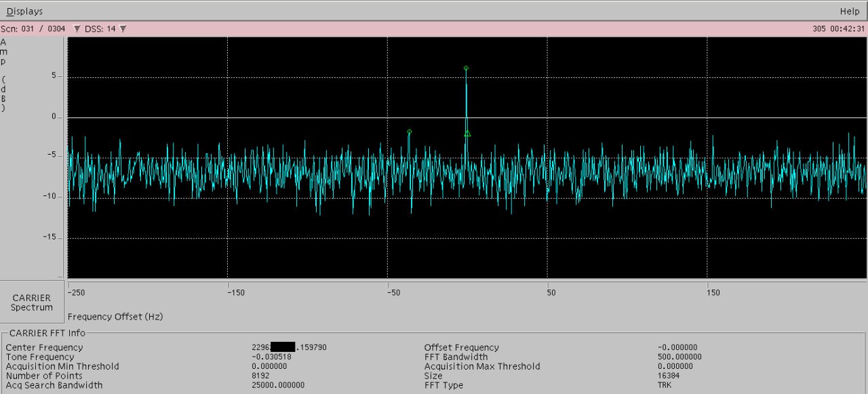
Task: Expand the Scn spacecraft dropdown arrow
Action: pos(77,28)
